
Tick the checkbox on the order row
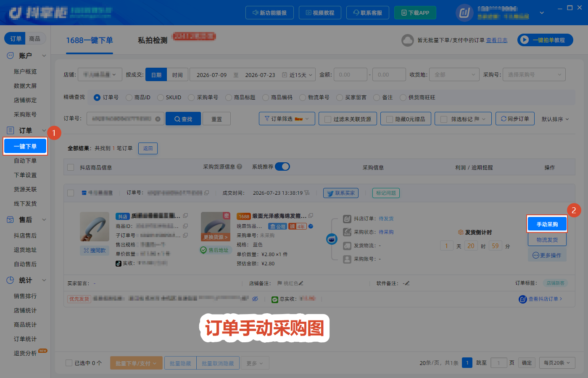71,193
